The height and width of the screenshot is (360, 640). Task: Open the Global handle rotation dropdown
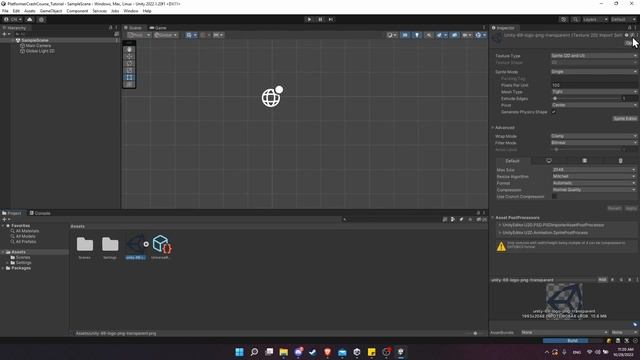[165, 35]
